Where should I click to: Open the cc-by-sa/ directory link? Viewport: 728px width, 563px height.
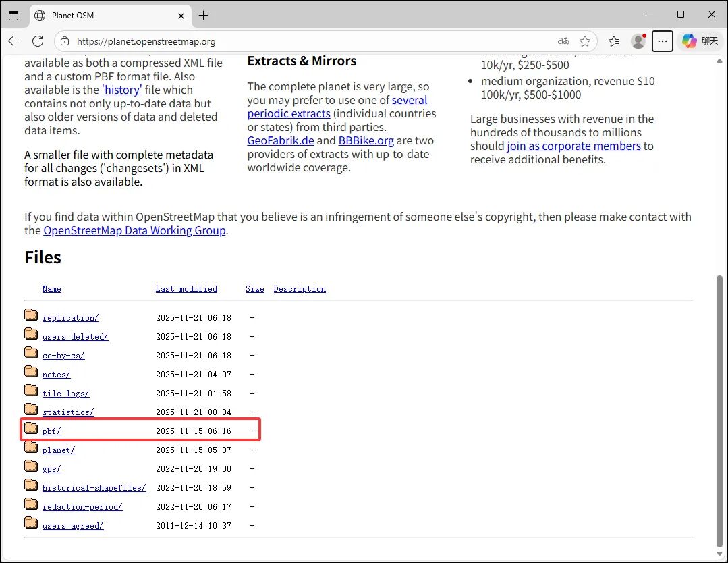click(63, 356)
